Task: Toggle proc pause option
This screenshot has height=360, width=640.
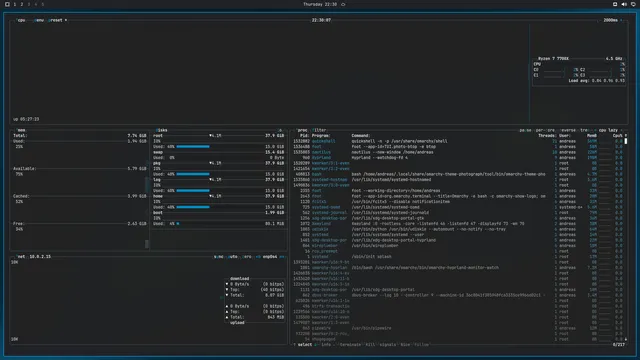Action: 525,130
